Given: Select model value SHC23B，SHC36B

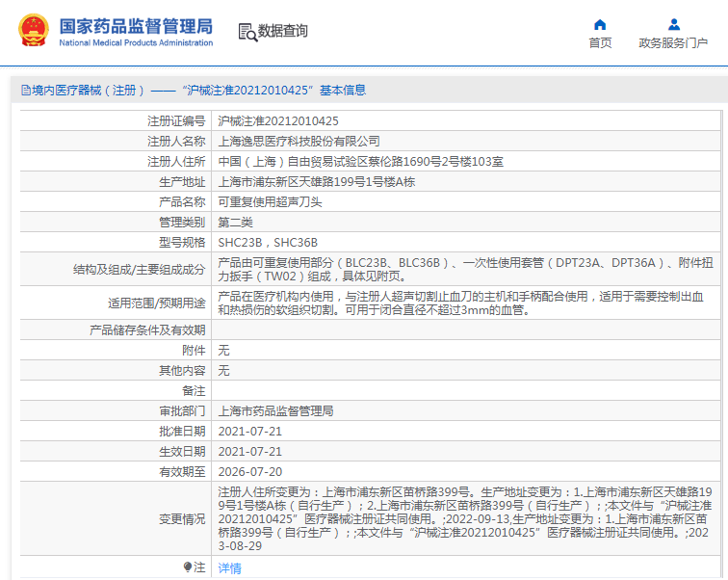Looking at the screenshot, I should pyautogui.click(x=268, y=243).
